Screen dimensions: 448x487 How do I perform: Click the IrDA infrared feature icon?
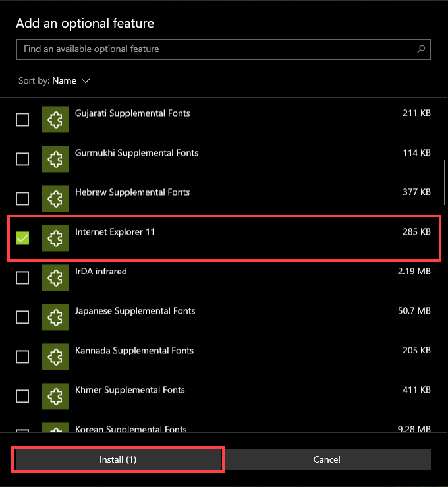point(55,277)
